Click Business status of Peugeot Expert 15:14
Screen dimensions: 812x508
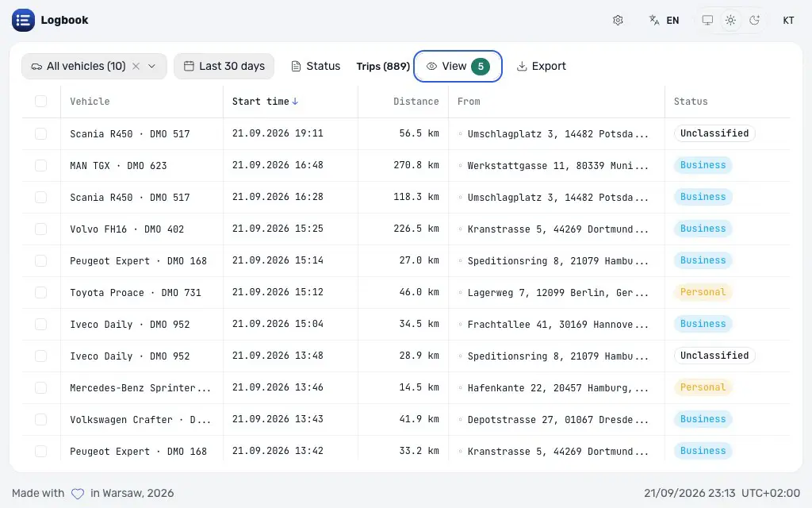[703, 260]
